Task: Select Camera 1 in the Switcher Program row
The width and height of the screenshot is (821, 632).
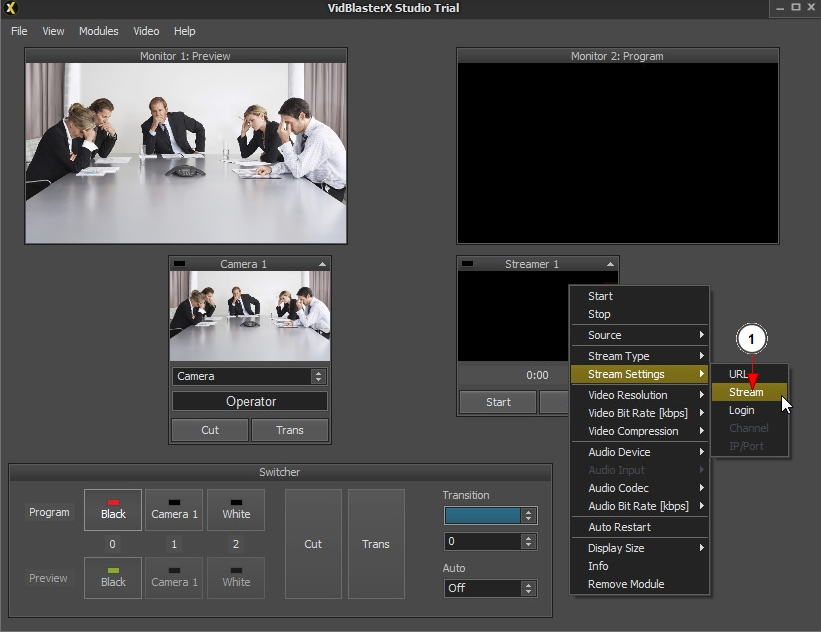Action: point(174,510)
